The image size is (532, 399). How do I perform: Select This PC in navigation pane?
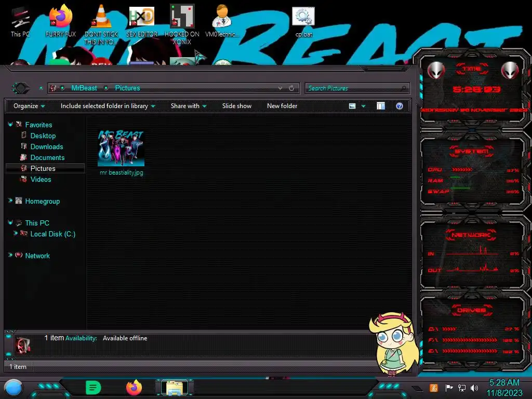[37, 223]
